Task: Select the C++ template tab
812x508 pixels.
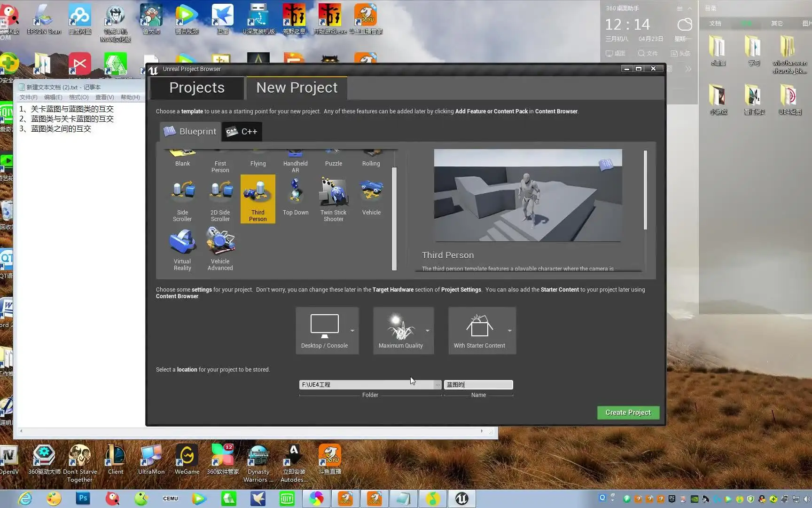Action: (x=242, y=131)
